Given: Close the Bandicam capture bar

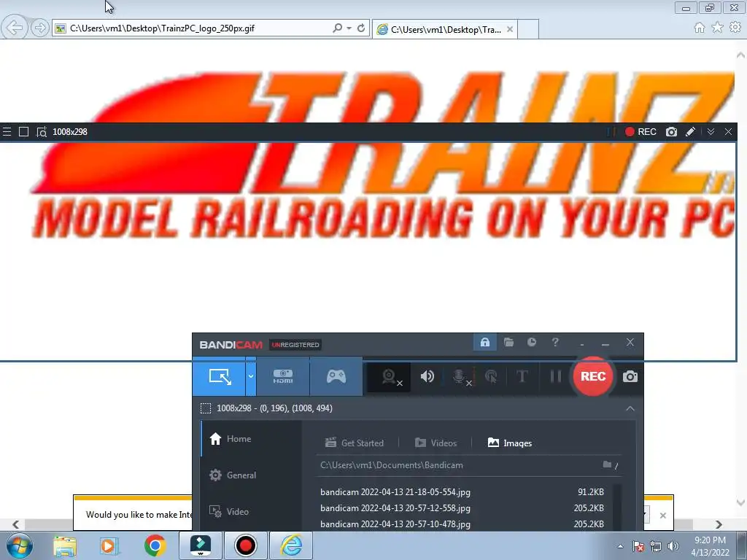Looking at the screenshot, I should click(x=729, y=132).
